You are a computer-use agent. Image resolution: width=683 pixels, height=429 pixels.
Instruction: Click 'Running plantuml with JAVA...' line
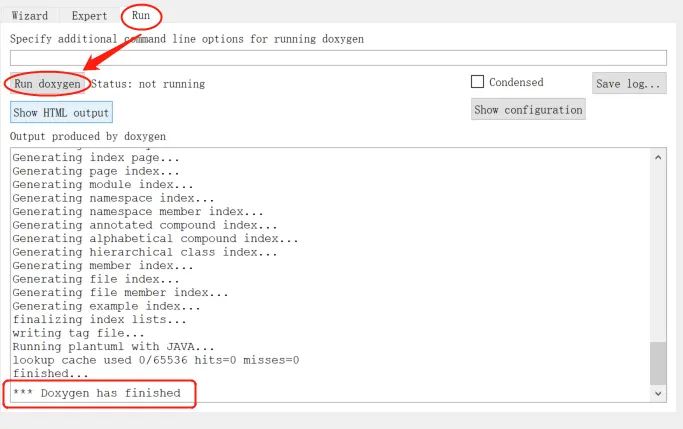pos(113,347)
